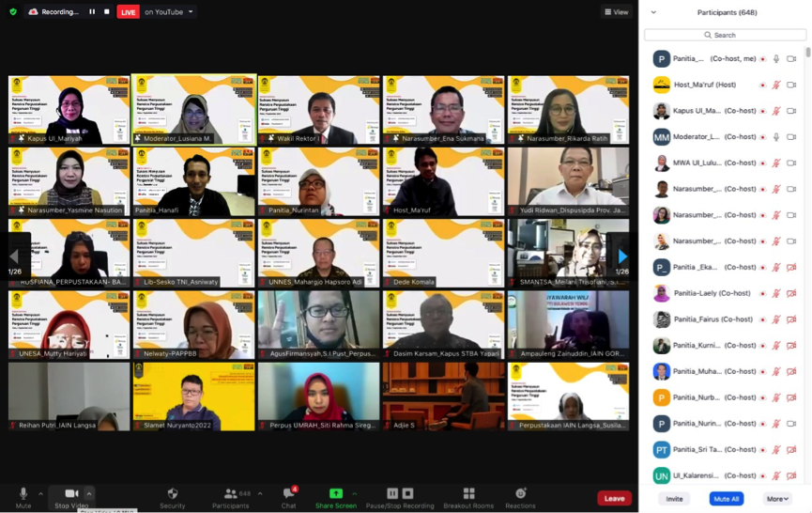Click Panitia_Nurb... participant avatar
This screenshot has height=513, width=812.
tap(661, 397)
